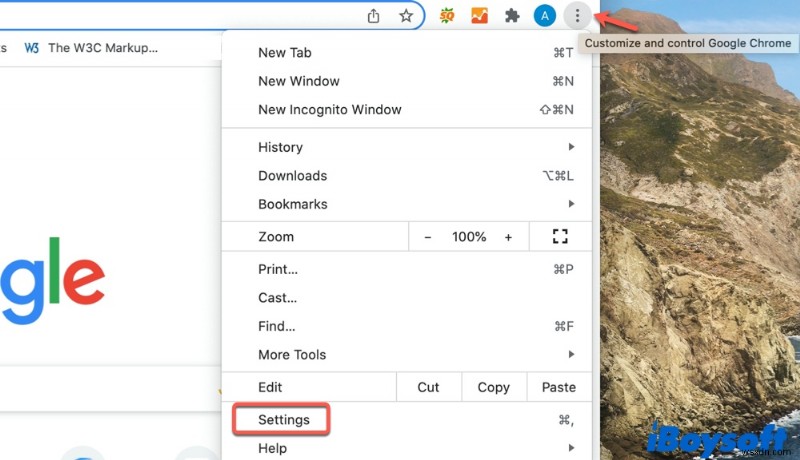Choose Downloads in the menu
This screenshot has height=460, width=800.
293,176
